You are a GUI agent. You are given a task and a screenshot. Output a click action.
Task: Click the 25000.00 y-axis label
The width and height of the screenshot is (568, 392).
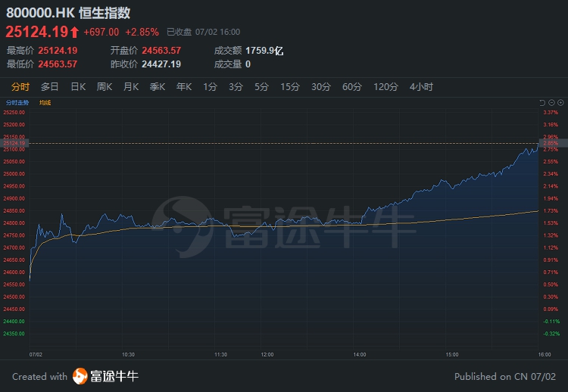tap(14, 174)
